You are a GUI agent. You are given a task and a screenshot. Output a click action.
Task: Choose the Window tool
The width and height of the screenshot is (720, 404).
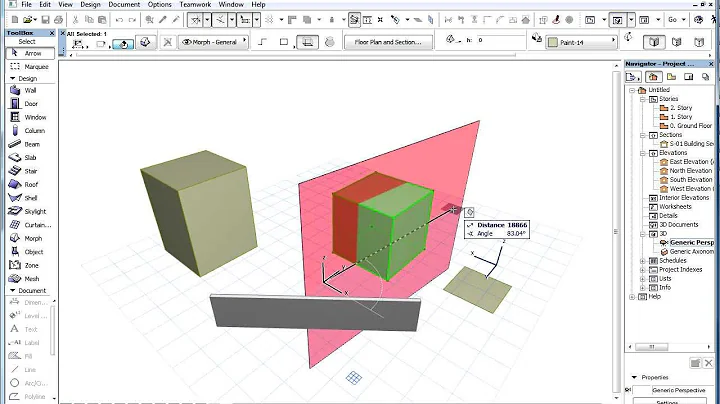[x=30, y=117]
